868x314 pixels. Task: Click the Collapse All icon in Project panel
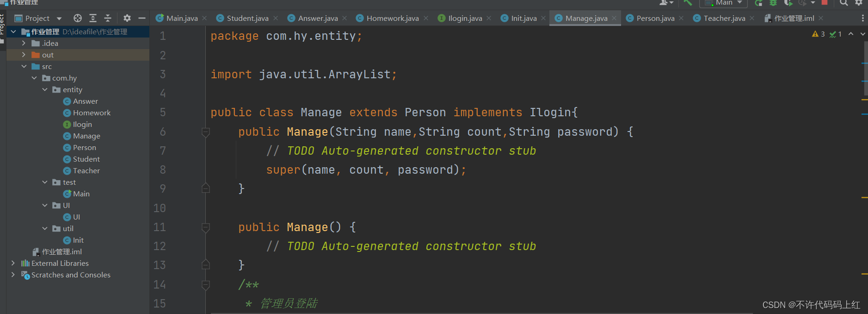[x=108, y=18]
